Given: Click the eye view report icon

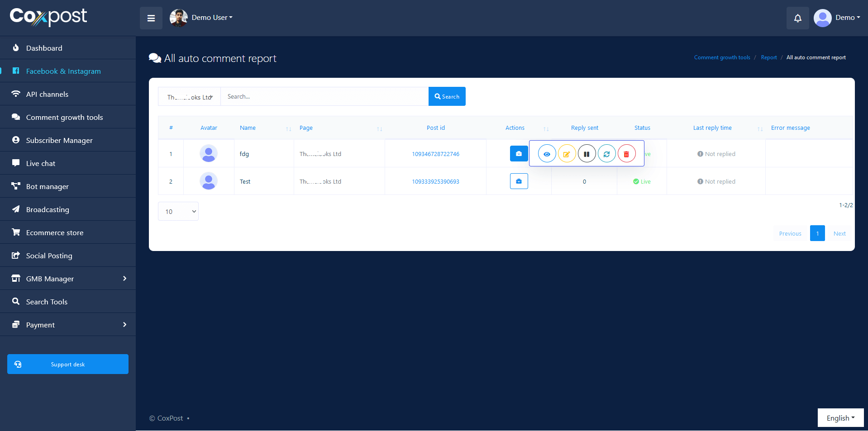Looking at the screenshot, I should 547,154.
